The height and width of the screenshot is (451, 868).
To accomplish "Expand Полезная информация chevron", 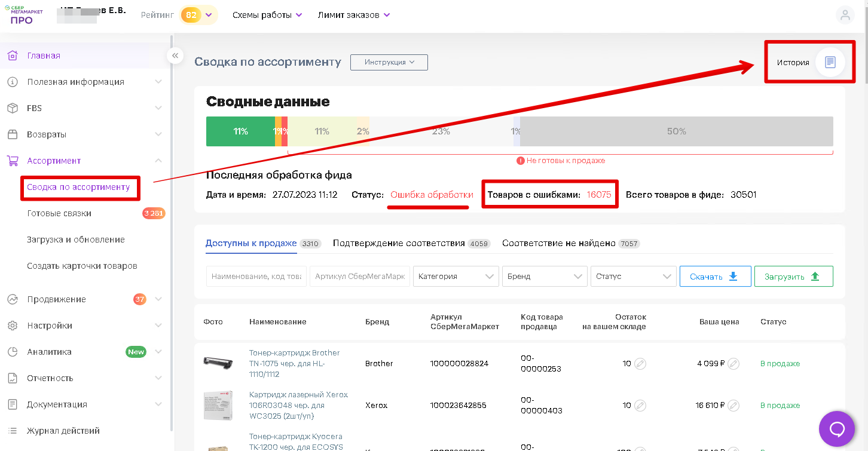I will coord(158,82).
